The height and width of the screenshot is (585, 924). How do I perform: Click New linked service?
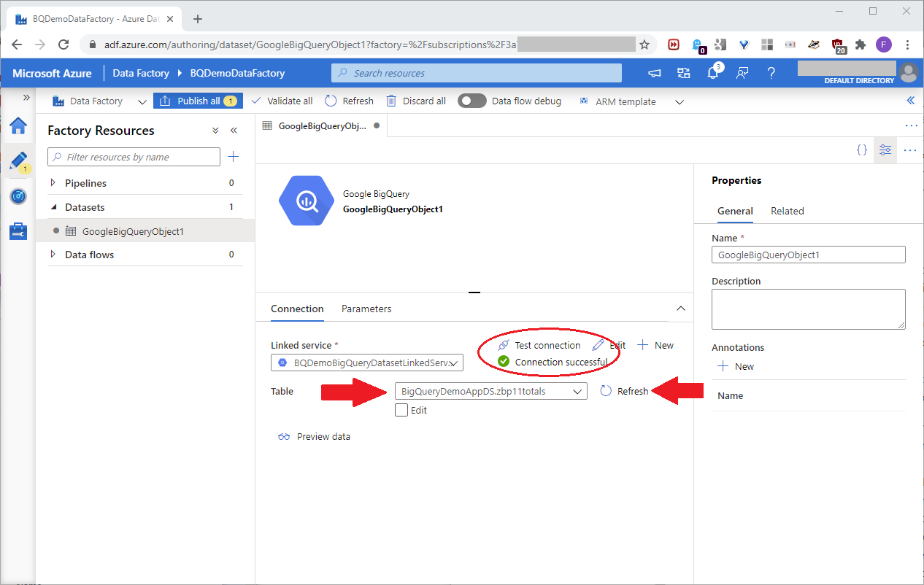pyautogui.click(x=655, y=345)
